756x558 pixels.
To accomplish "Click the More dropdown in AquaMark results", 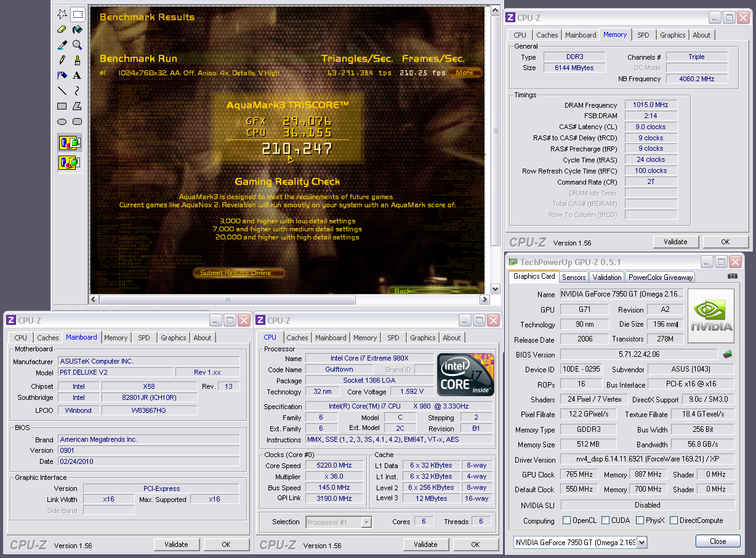I will coord(465,73).
